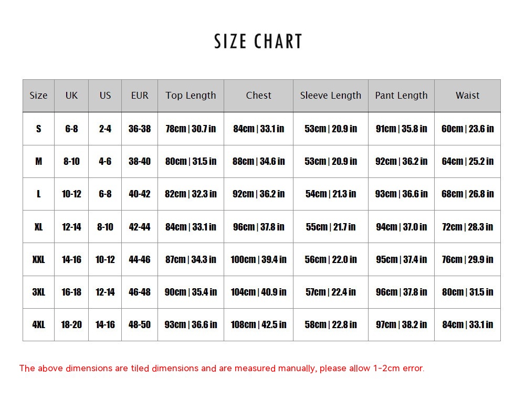This screenshot has height=420, width=525.
Task: Select the 3XL size row label
Action: 38,292
